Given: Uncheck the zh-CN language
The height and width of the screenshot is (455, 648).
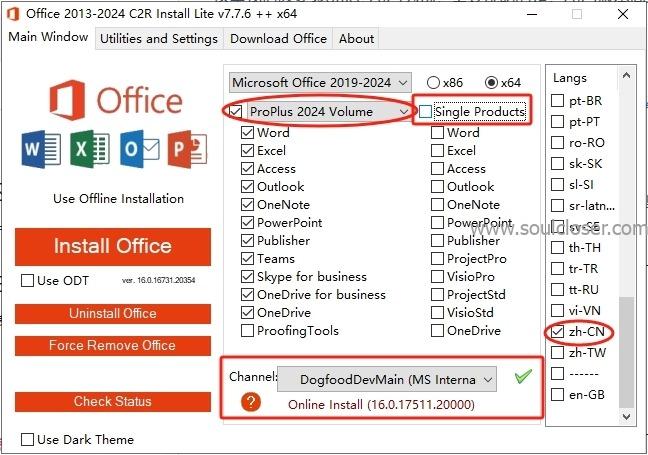Looking at the screenshot, I should point(557,331).
